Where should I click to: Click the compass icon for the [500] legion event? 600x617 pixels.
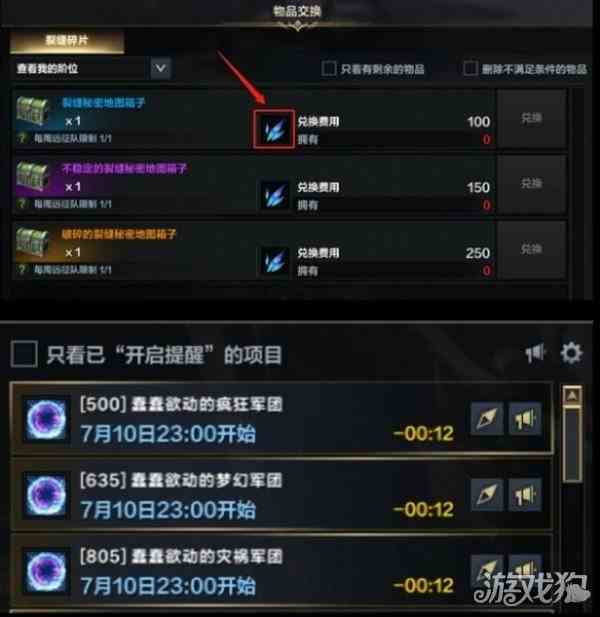coord(487,419)
